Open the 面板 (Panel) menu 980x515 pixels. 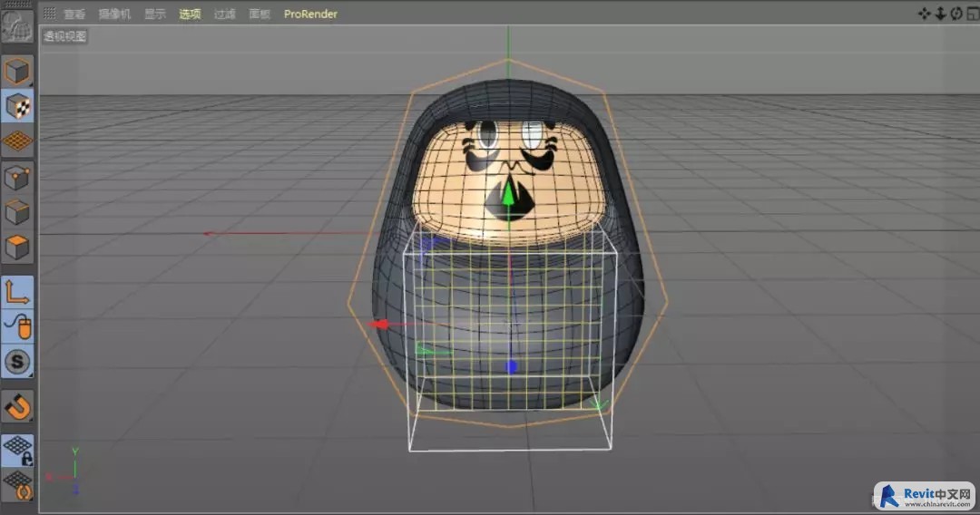tap(260, 14)
